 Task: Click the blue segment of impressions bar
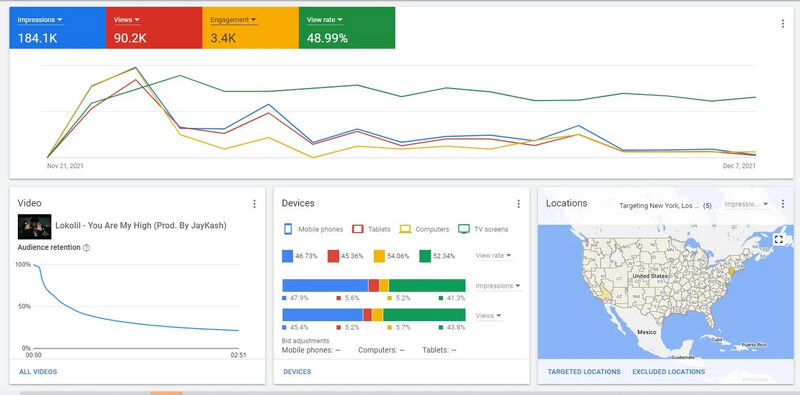(325, 285)
